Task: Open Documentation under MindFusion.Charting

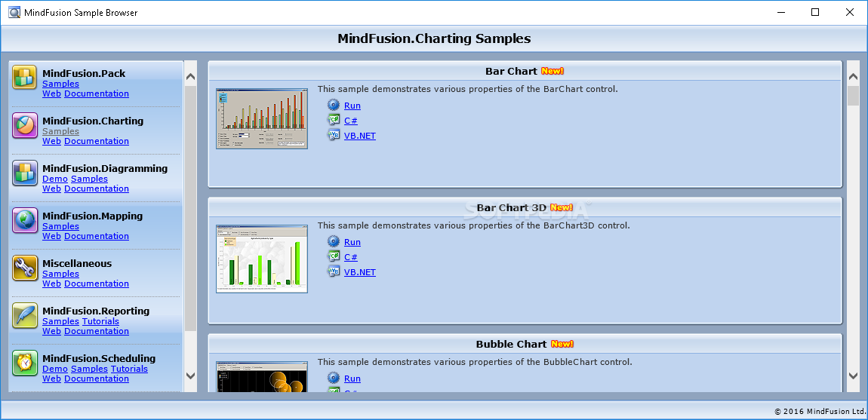Action: (x=97, y=141)
